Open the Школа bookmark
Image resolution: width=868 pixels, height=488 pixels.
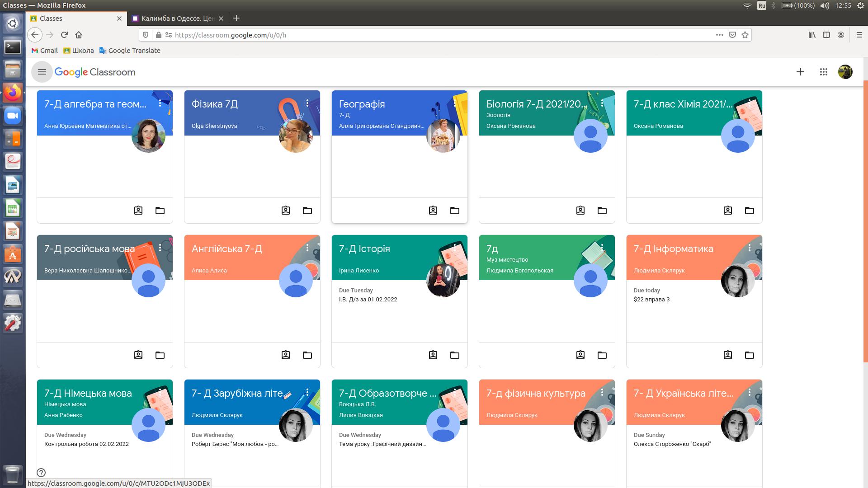click(79, 51)
